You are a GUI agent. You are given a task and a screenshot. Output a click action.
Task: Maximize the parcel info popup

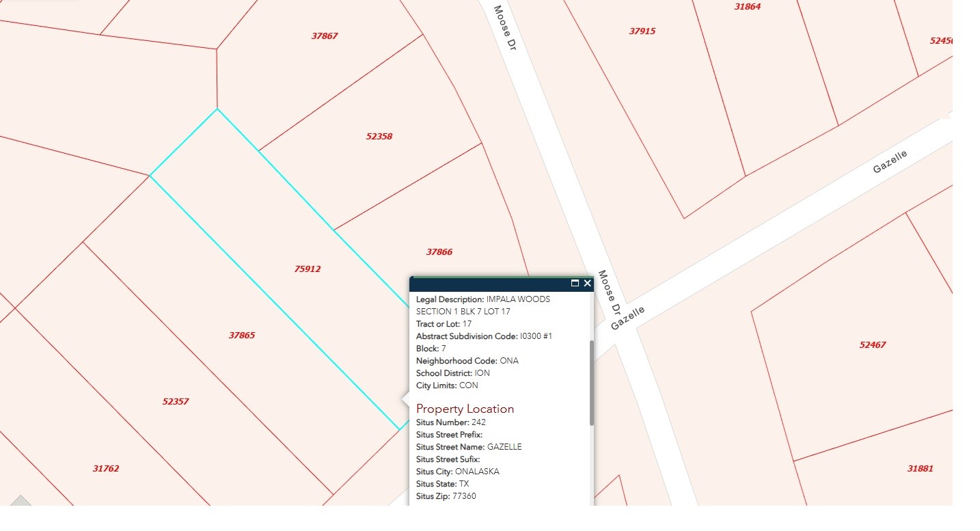(575, 283)
